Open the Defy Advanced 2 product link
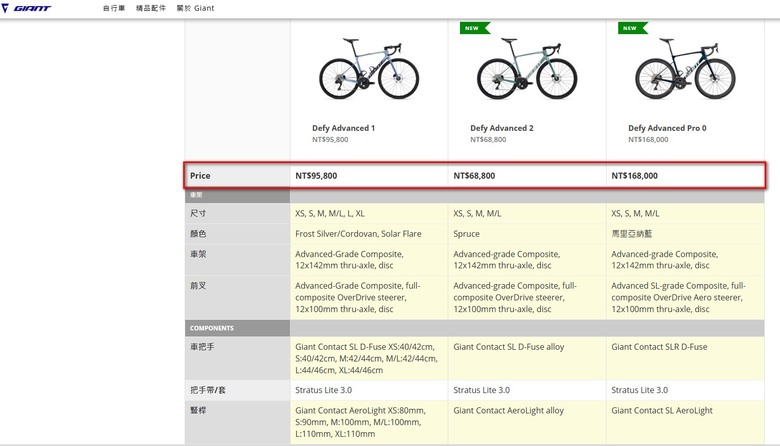 tap(501, 128)
